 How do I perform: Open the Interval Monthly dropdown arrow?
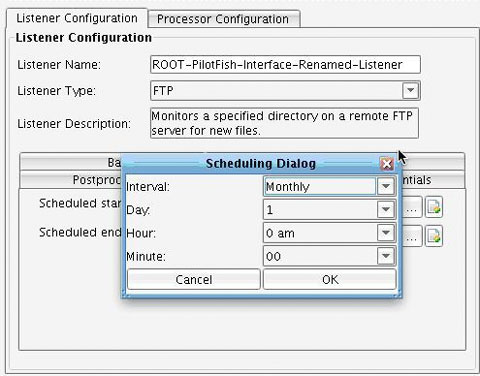point(386,186)
